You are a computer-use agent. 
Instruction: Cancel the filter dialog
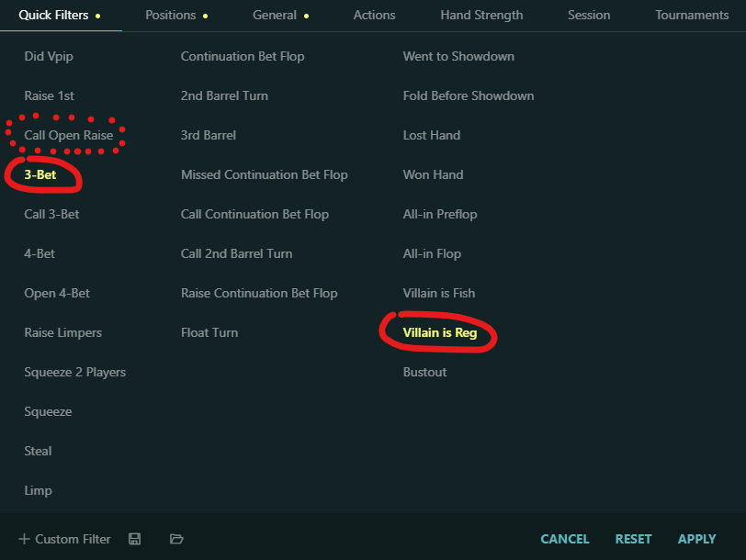[x=565, y=539]
